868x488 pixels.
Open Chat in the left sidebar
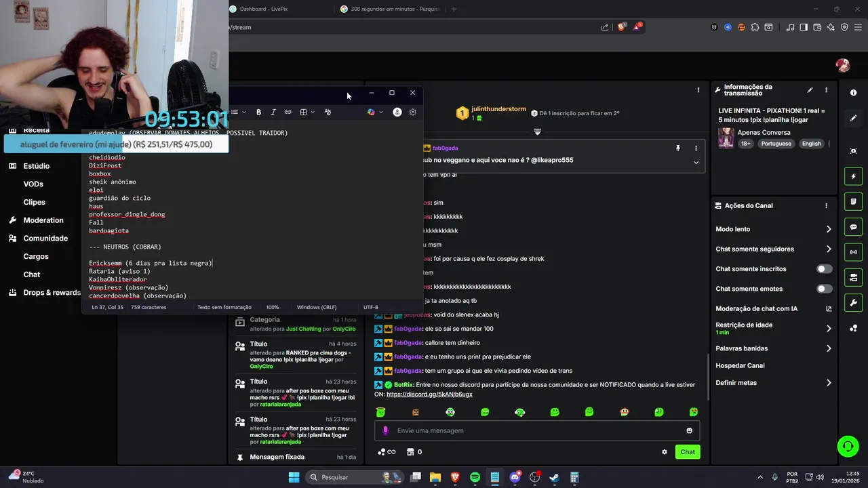(32, 274)
